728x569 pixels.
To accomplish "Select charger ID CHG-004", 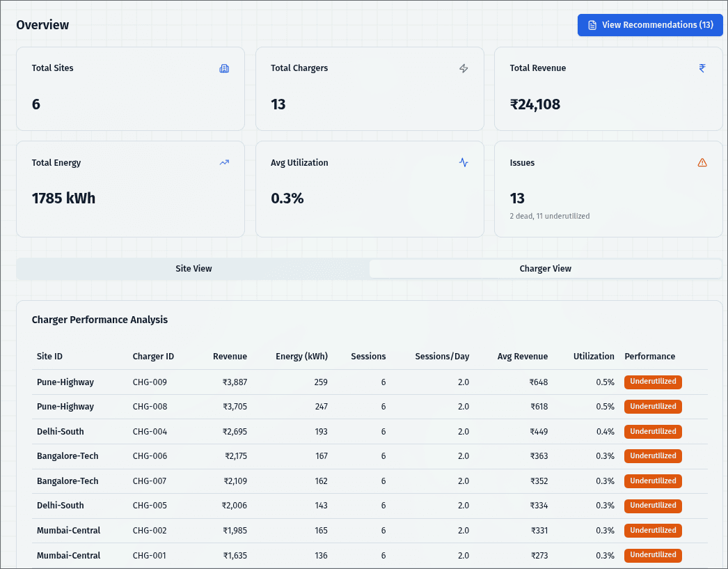I will click(x=150, y=432).
